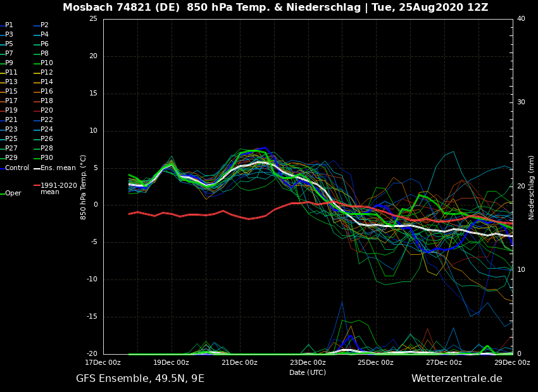Viewport: 538px width, 392px height.
Task: Click the GFS Ensemble, 49.5N, 9E caption
Action: click(x=140, y=379)
